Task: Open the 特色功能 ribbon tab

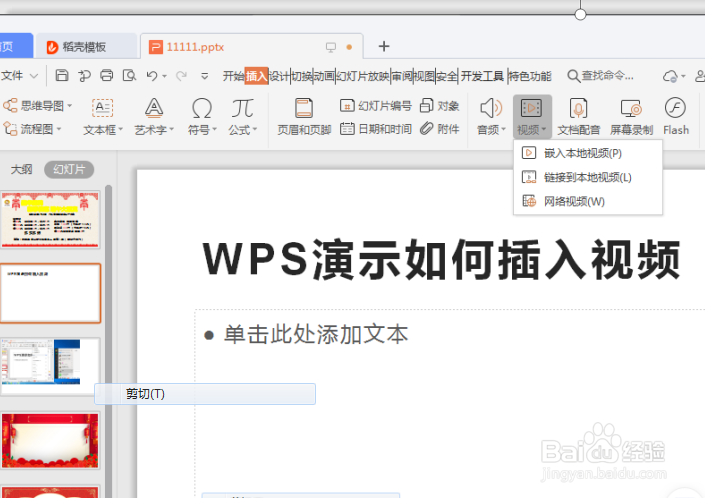Action: [530, 76]
